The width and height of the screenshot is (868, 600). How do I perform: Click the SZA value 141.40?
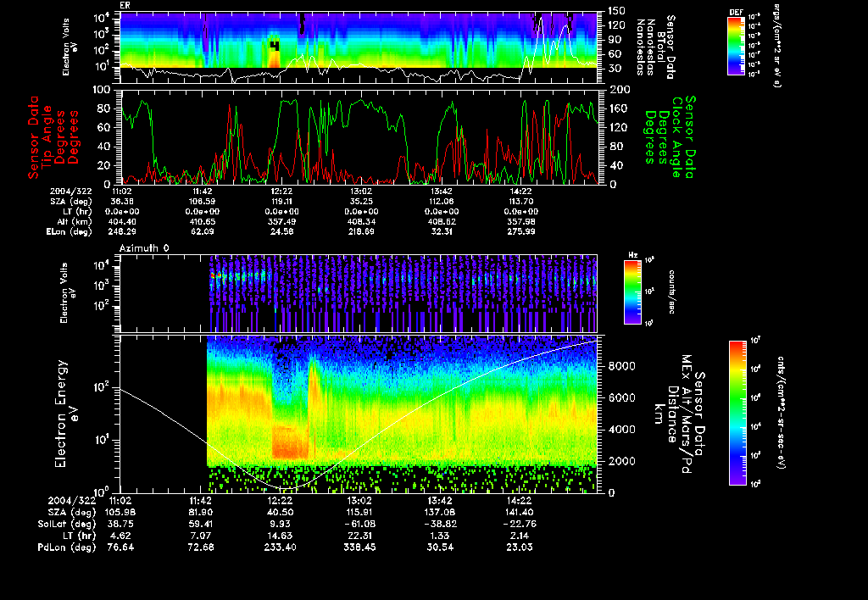click(520, 512)
